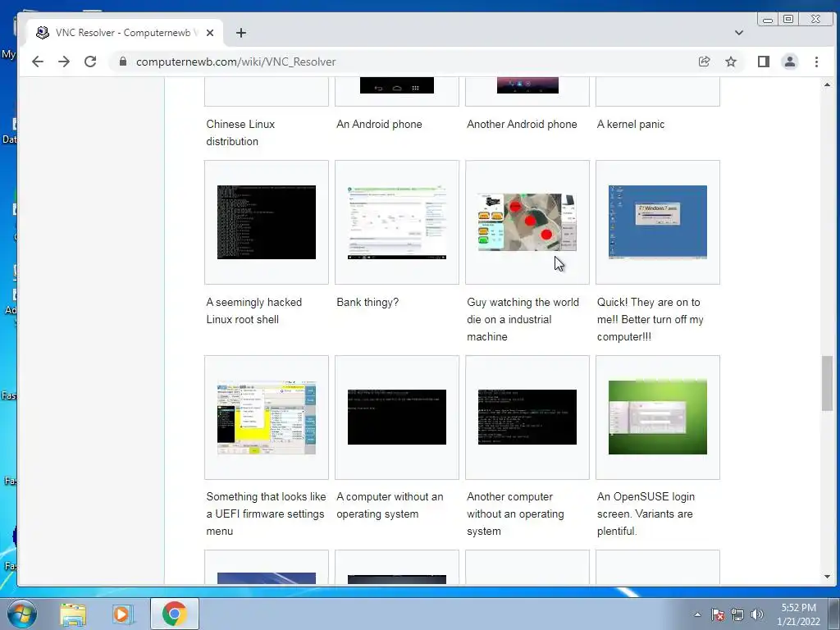Click the 'Guy watching the world die' caption
The width and height of the screenshot is (840, 630).
523,319
